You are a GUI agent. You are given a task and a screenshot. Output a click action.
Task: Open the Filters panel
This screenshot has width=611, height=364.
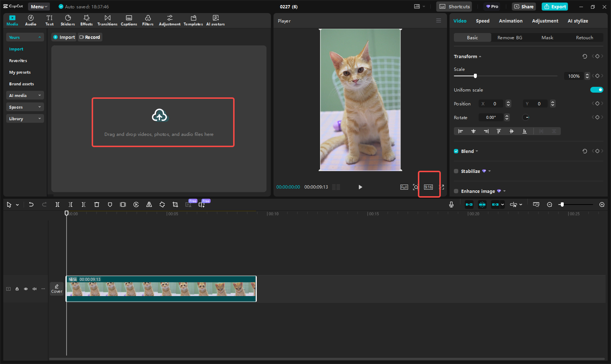(x=148, y=20)
